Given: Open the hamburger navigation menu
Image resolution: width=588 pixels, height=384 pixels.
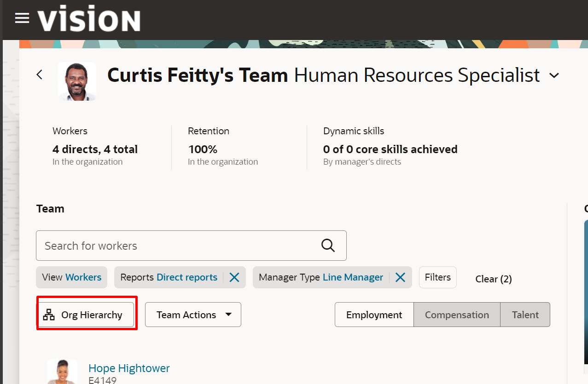Looking at the screenshot, I should [x=22, y=18].
